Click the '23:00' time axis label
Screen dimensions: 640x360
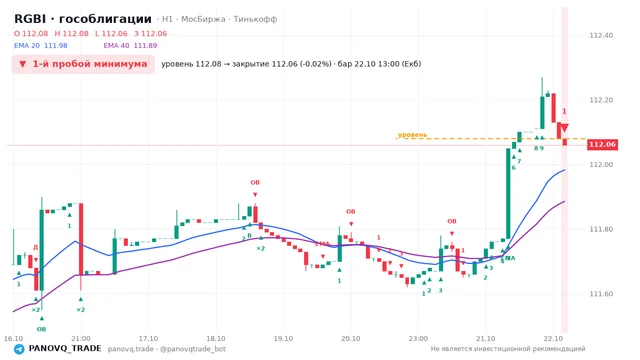pos(418,339)
